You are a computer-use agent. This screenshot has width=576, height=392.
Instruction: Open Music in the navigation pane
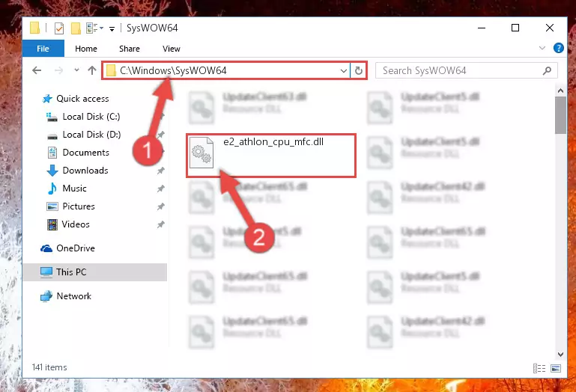[74, 189]
